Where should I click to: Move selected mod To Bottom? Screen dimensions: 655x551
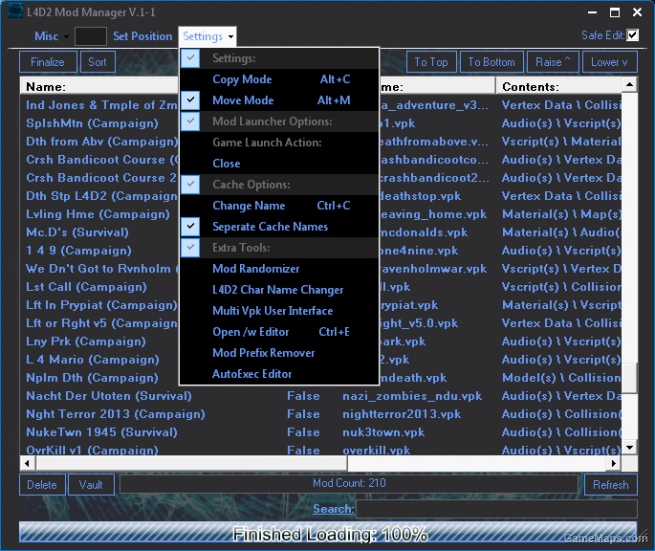[491, 62]
